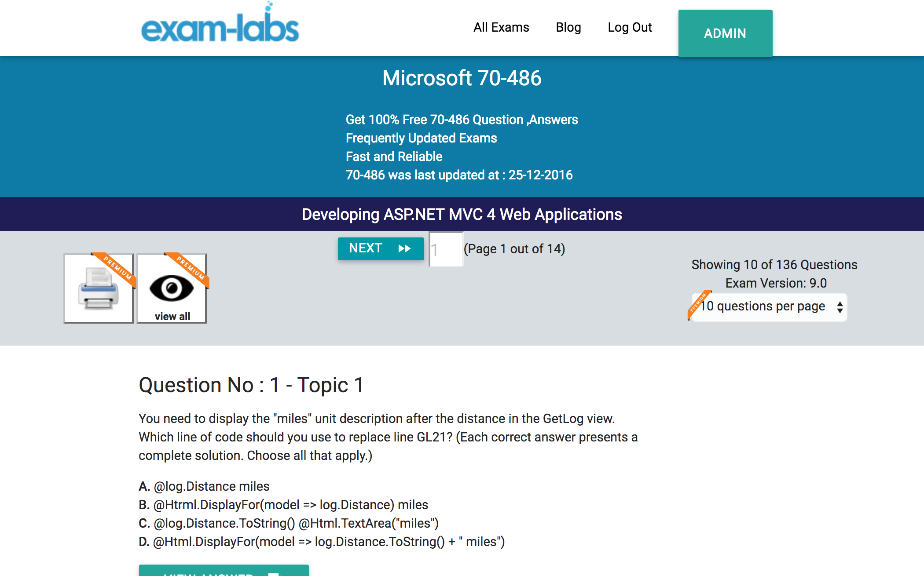Click the Fast and Reliable line
Image resolution: width=924 pixels, height=576 pixels.
coord(394,157)
